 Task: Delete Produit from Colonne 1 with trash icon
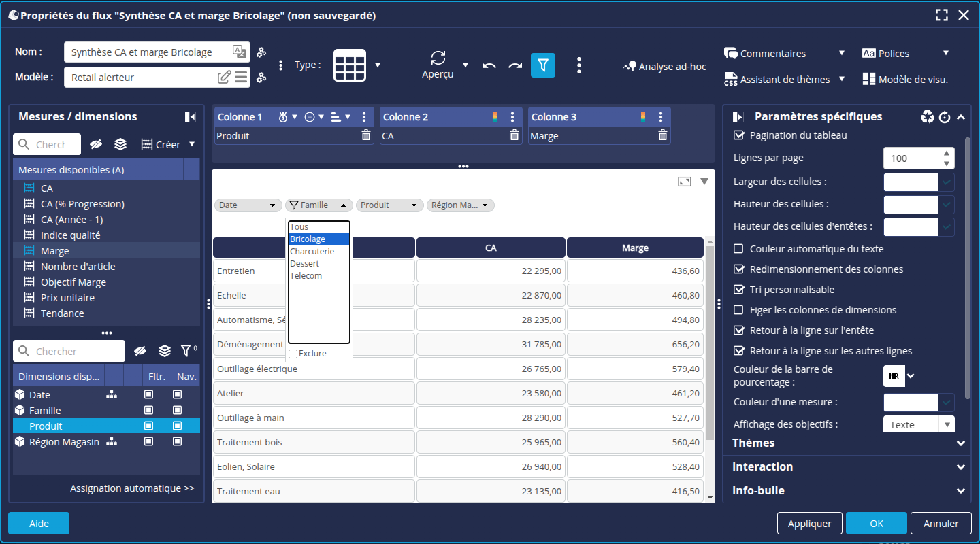click(x=366, y=135)
